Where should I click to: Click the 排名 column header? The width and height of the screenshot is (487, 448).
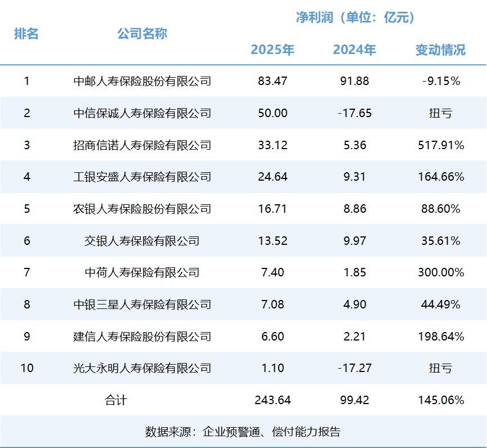coord(26,33)
